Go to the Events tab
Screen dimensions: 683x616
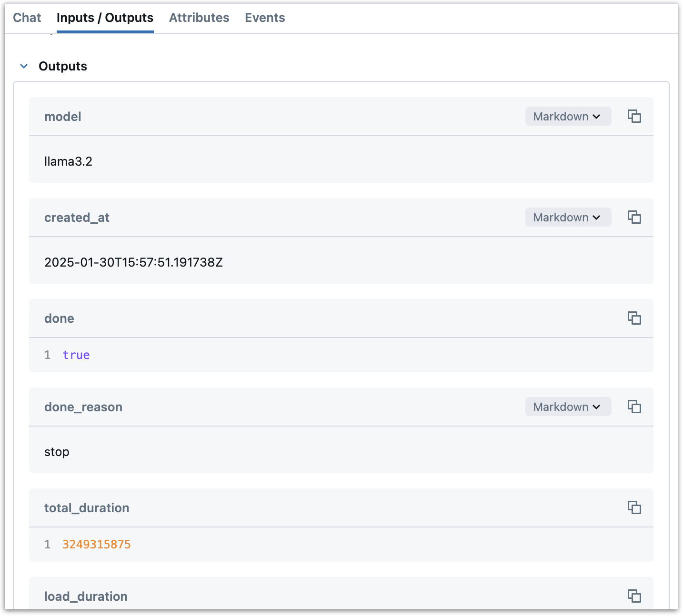point(265,18)
